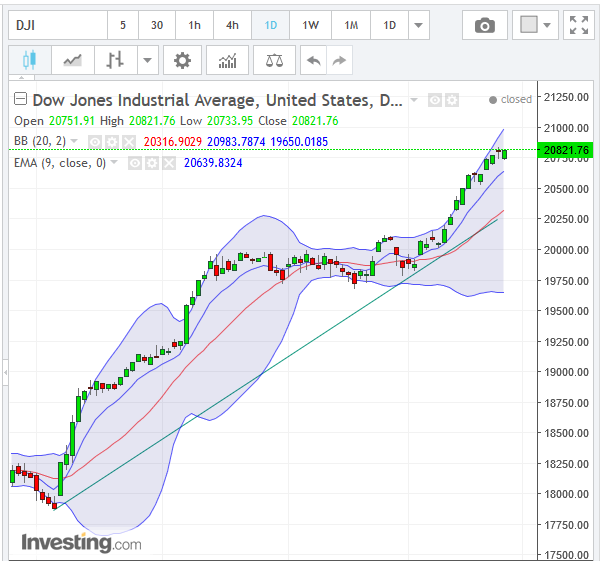603x561 pixels.
Task: Click the closed market status indicator
Action: (x=510, y=100)
